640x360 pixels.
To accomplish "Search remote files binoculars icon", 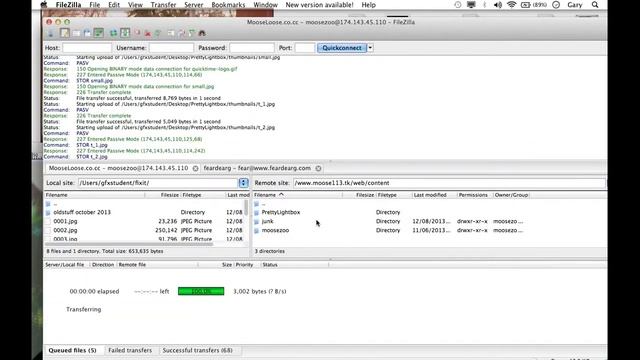I will [x=202, y=33].
